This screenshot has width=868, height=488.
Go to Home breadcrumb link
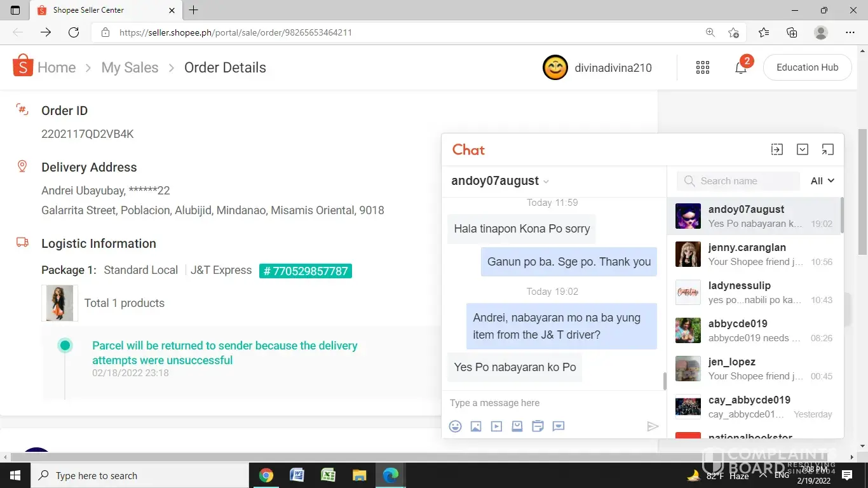click(57, 67)
